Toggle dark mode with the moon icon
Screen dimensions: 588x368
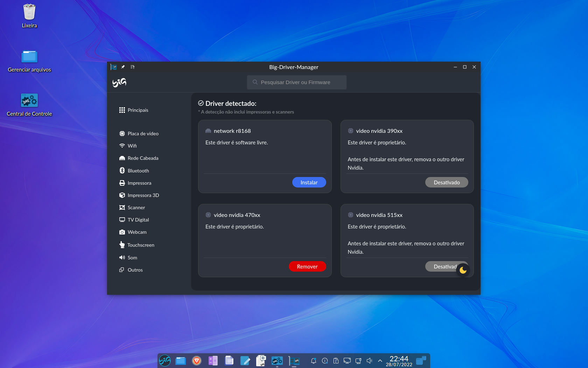pos(463,270)
